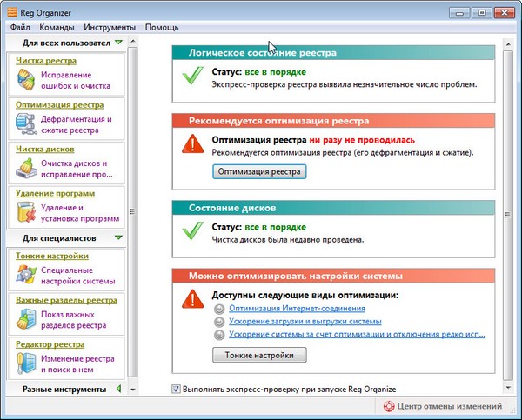This screenshot has width=522, height=420.
Task: Open Ускорение системы за счет оптимизации link
Action: pos(357,334)
